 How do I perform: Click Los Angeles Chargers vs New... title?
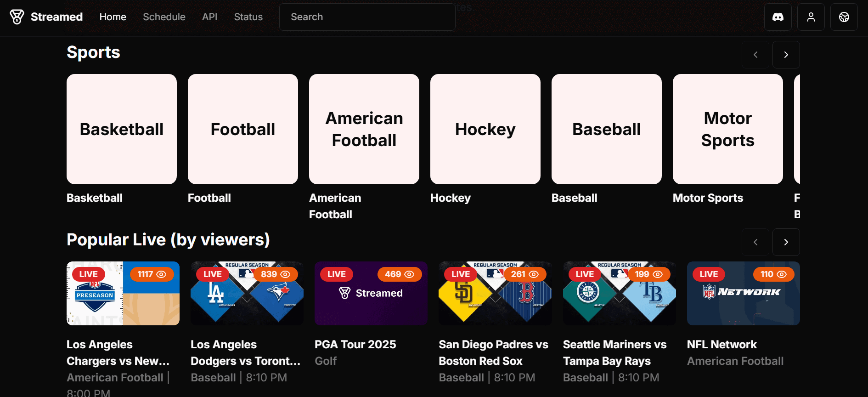[x=118, y=353]
